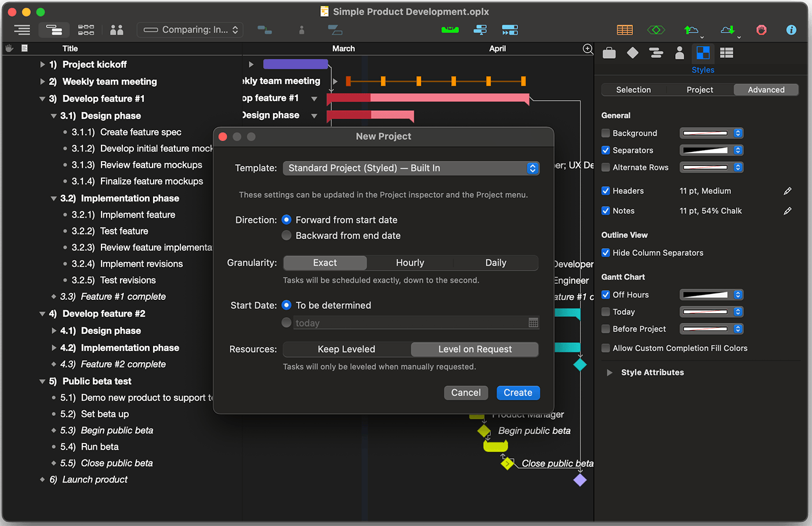Screen dimensions: 812x526
Task: Open the Template dropdown menu
Action: click(x=411, y=168)
